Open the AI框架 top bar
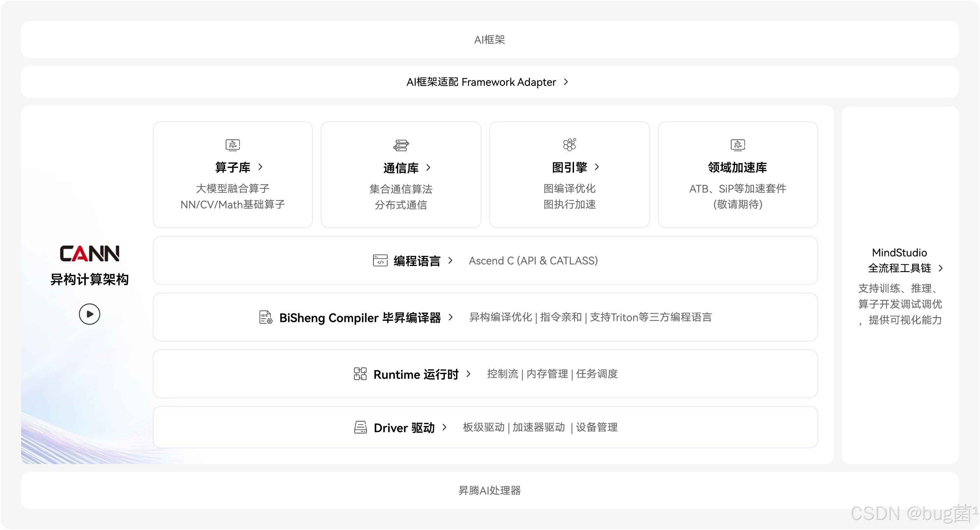980x530 pixels. (489, 40)
